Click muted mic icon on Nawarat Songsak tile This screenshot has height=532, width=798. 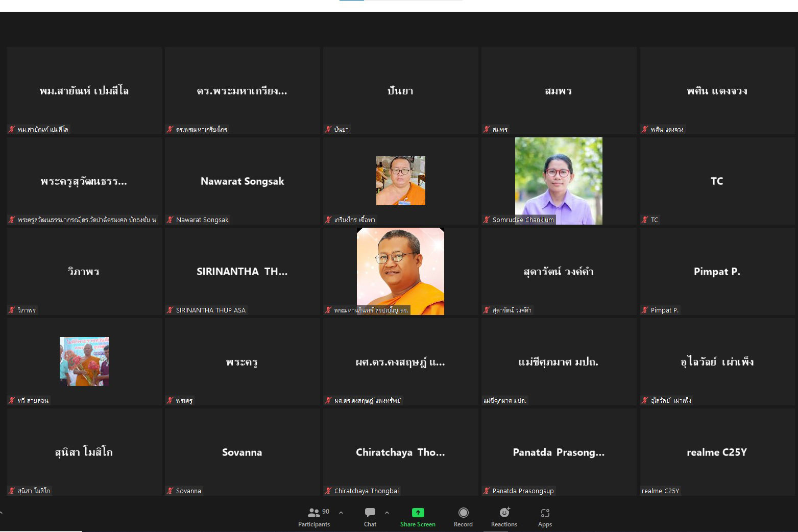tap(170, 220)
